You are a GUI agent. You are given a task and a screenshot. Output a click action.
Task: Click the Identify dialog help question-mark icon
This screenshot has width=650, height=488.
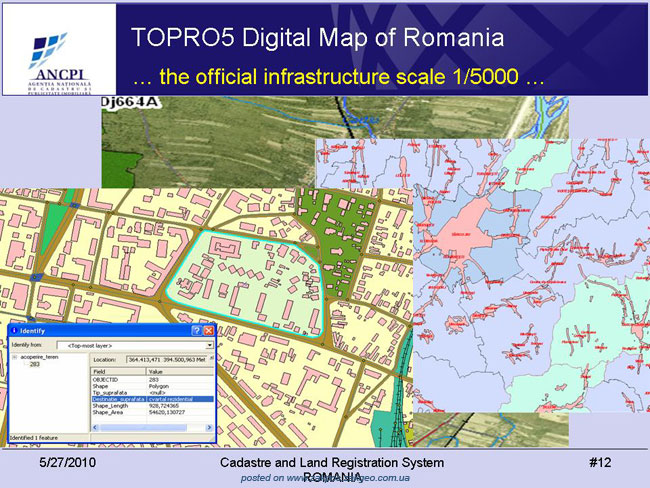click(x=197, y=330)
